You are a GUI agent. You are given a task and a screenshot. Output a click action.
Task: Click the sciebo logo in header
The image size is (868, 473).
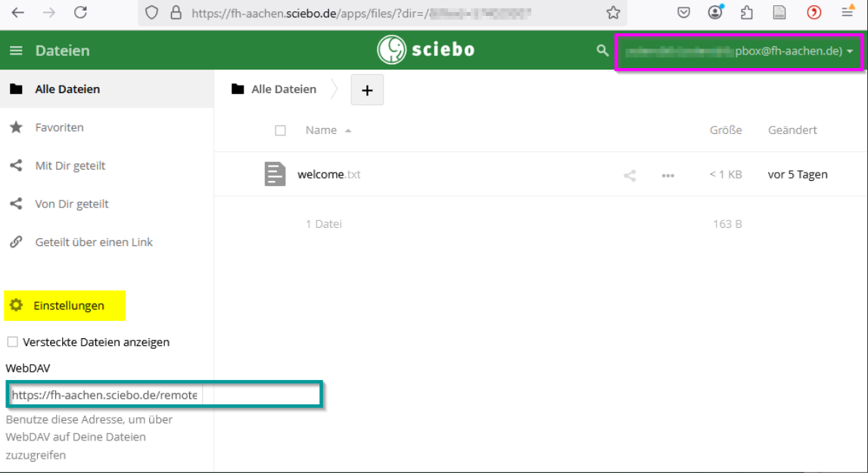pyautogui.click(x=426, y=50)
